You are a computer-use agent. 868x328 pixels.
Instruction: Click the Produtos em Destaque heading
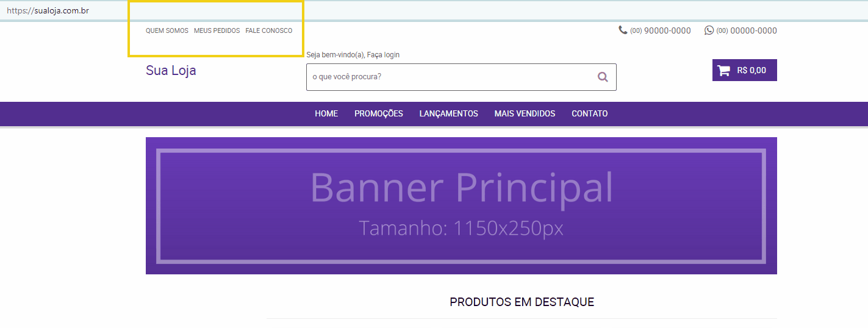522,302
